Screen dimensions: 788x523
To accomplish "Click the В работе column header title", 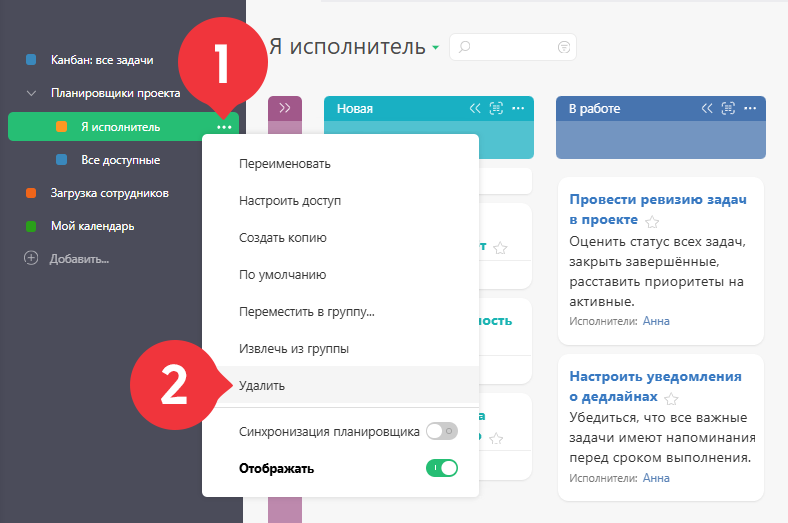I will (x=595, y=109).
